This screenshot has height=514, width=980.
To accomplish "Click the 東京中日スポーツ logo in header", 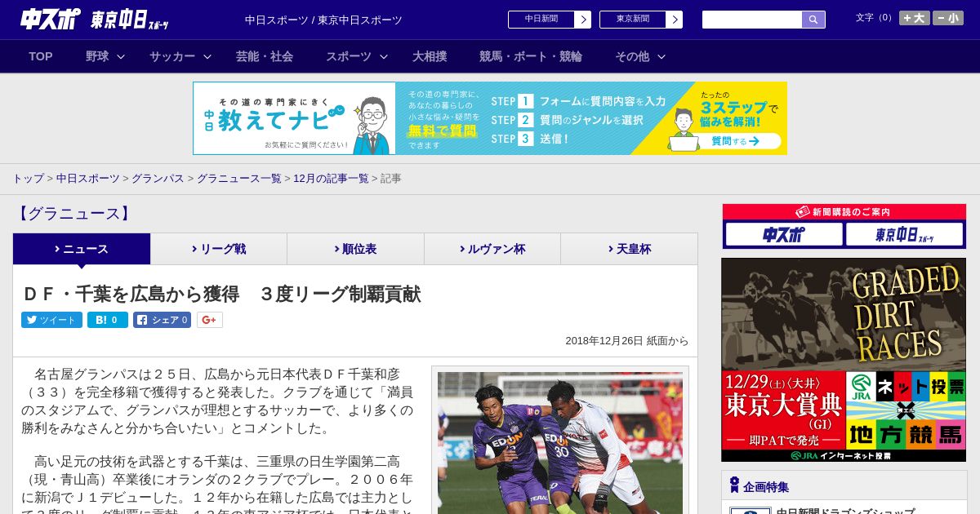I will click(x=129, y=20).
